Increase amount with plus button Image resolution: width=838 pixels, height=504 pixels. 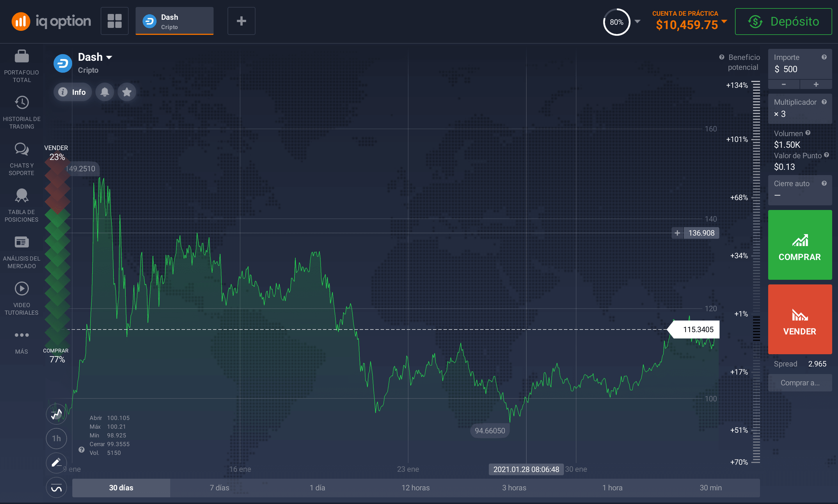coord(816,84)
